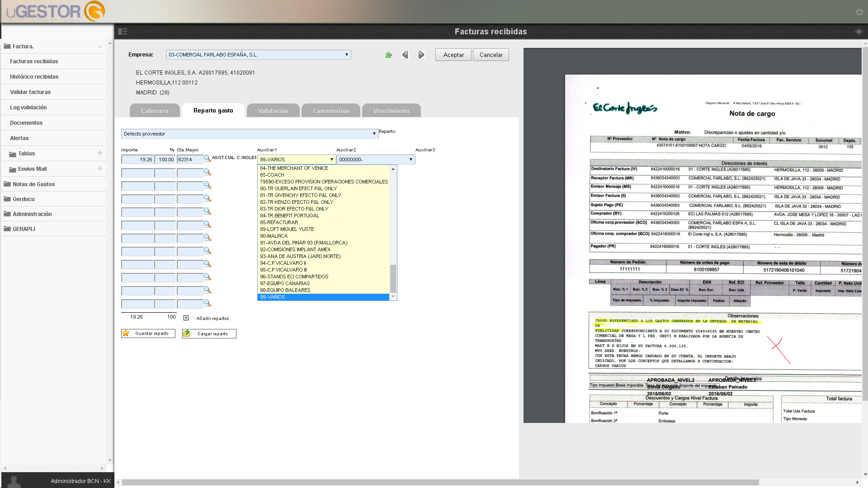
Task: Open Histórico recibidas menu item
Action: point(54,77)
